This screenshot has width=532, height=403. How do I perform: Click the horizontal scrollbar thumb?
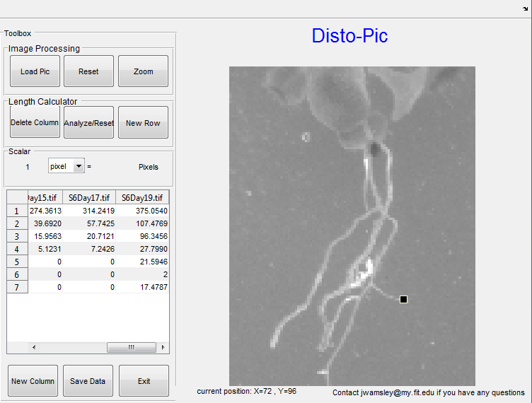pos(132,347)
